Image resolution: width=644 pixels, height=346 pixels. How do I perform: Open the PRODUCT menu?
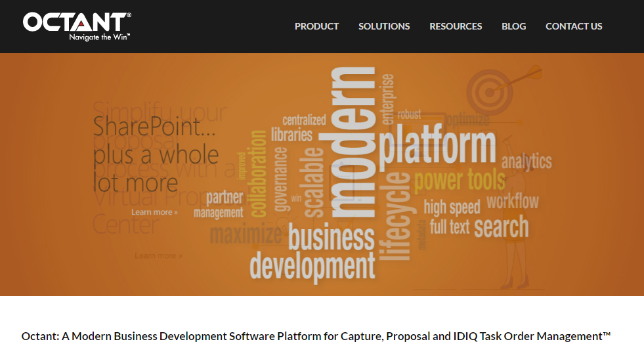(x=316, y=26)
